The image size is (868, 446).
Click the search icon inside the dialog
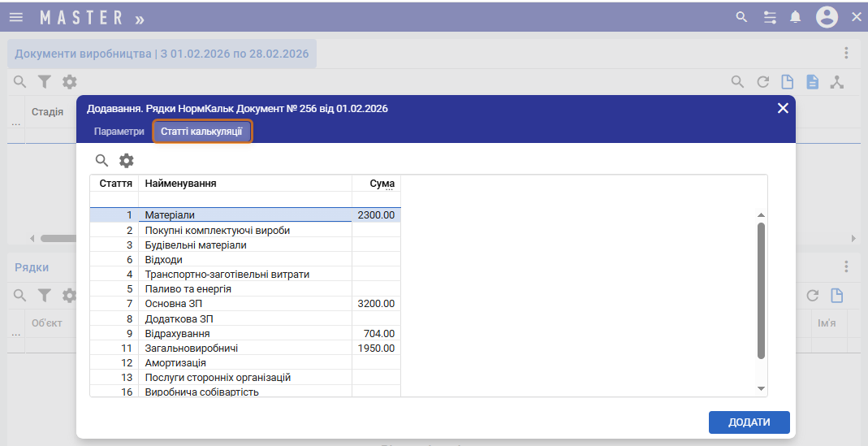coord(102,161)
